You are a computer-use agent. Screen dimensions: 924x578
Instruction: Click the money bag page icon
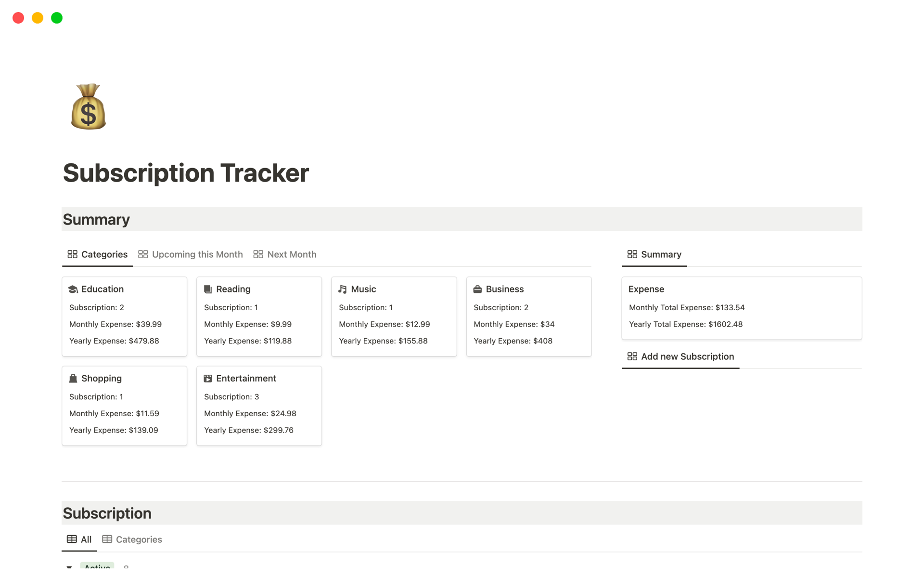click(x=89, y=107)
